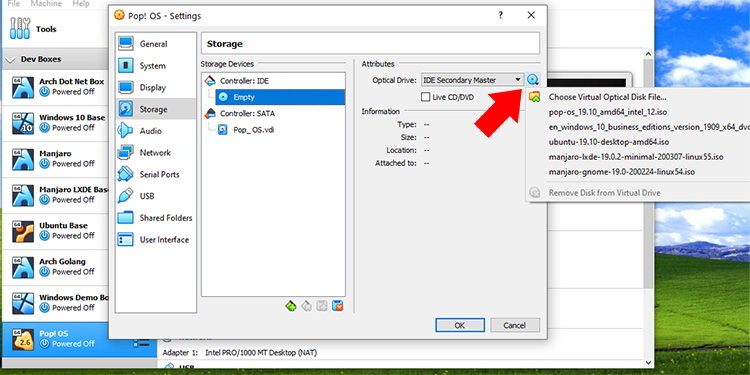This screenshot has height=375, width=750.
Task: Select the Storage settings category
Action: (x=156, y=109)
